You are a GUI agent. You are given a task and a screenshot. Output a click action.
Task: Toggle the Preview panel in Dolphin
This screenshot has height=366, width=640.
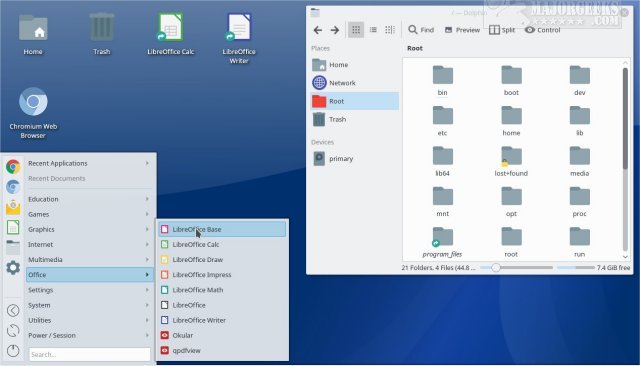coord(462,30)
